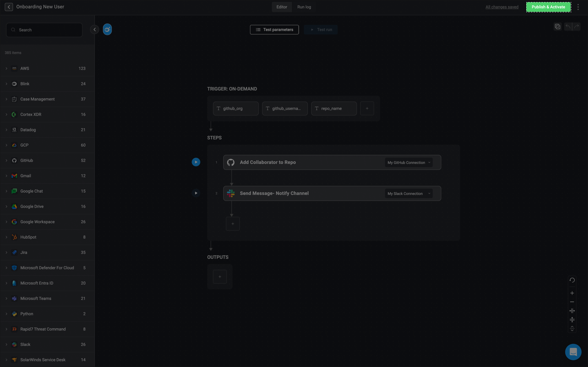Open the three-dot more options menu
The height and width of the screenshot is (367, 588).
click(x=578, y=7)
